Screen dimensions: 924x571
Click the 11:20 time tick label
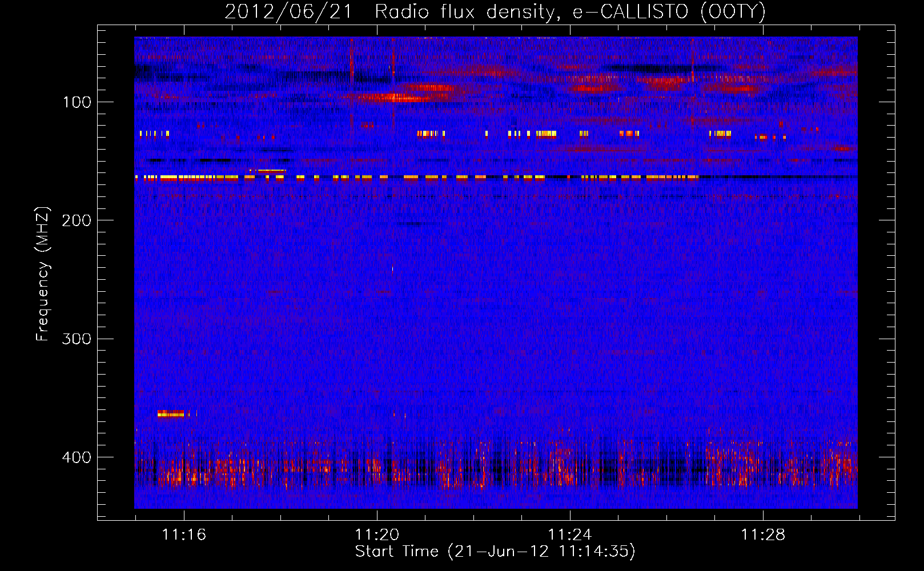tap(377, 535)
